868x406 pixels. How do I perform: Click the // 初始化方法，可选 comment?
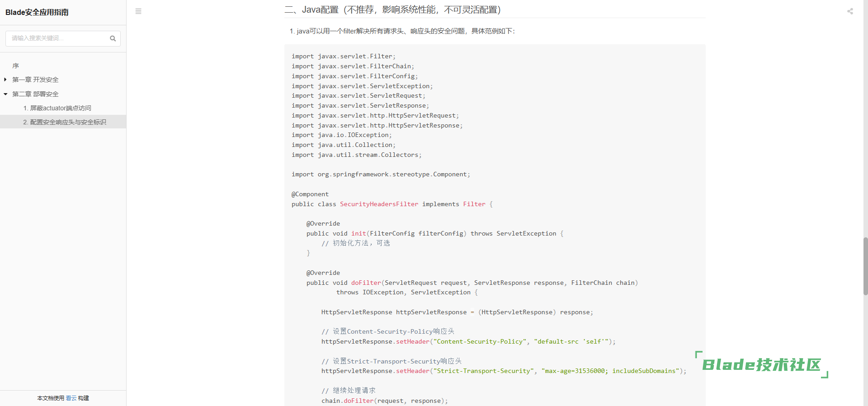click(x=356, y=243)
